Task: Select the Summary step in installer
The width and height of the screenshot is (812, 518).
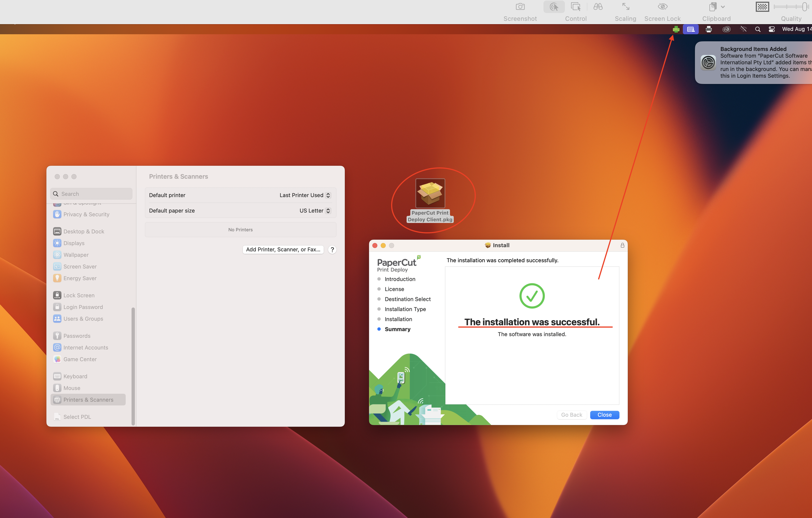Action: click(397, 329)
